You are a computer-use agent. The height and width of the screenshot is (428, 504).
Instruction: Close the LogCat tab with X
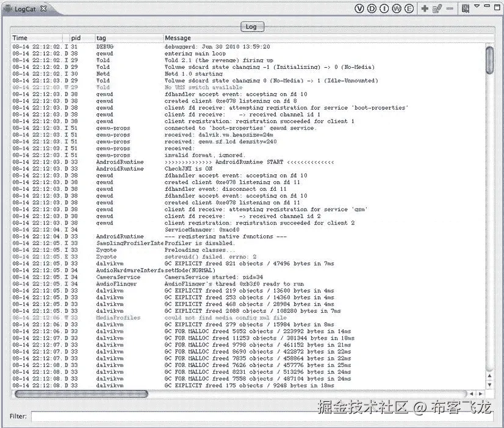coord(43,9)
